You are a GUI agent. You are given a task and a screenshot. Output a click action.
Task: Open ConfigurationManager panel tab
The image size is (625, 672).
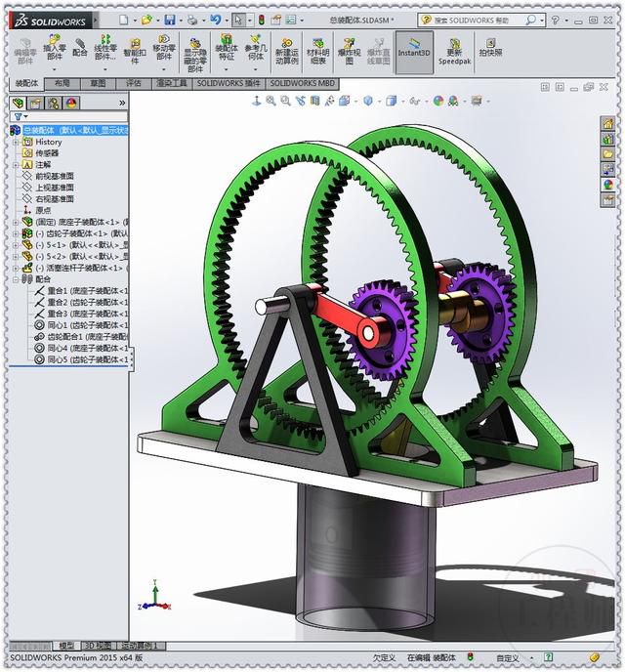pos(54,103)
